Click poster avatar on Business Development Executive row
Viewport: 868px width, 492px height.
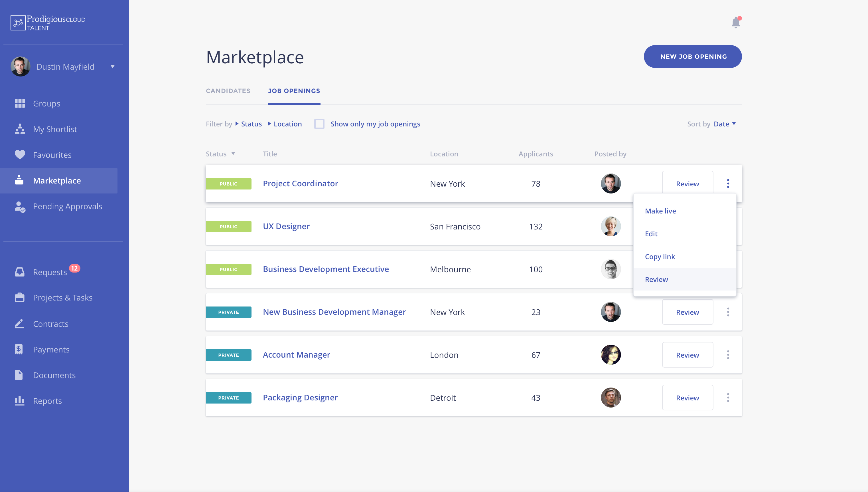(611, 269)
